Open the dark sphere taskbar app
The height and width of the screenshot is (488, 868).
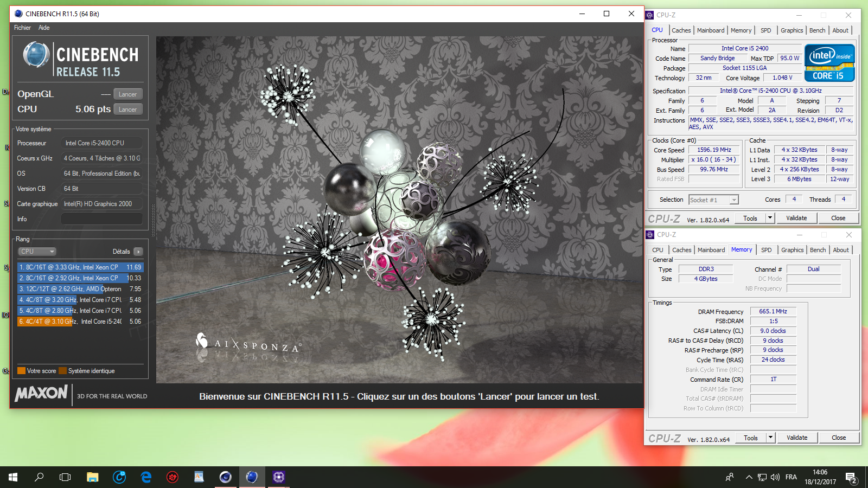tap(225, 477)
